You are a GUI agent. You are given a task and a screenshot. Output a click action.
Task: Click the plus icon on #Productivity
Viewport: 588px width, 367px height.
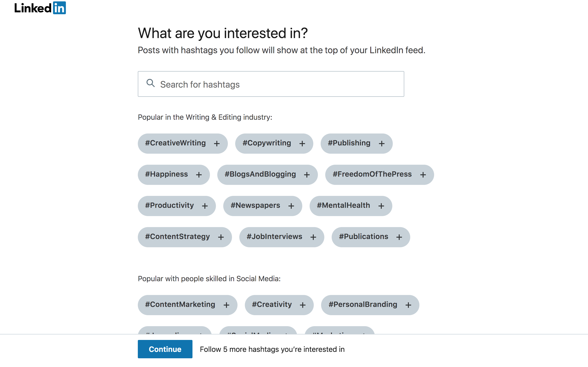pyautogui.click(x=205, y=206)
